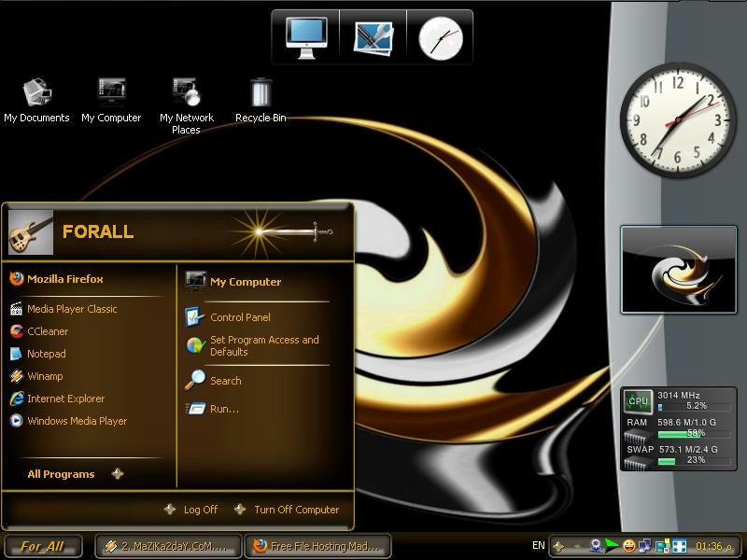Click the picture tools icon in top dock

click(373, 37)
